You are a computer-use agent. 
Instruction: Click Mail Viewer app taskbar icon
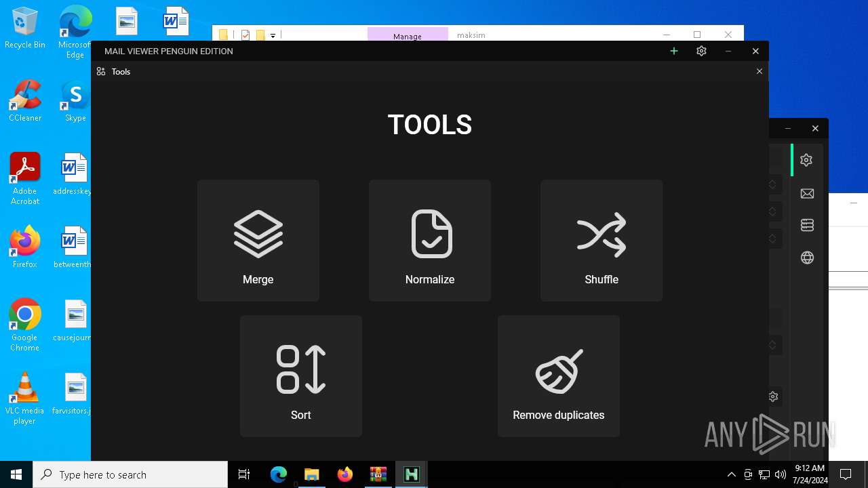click(x=411, y=474)
